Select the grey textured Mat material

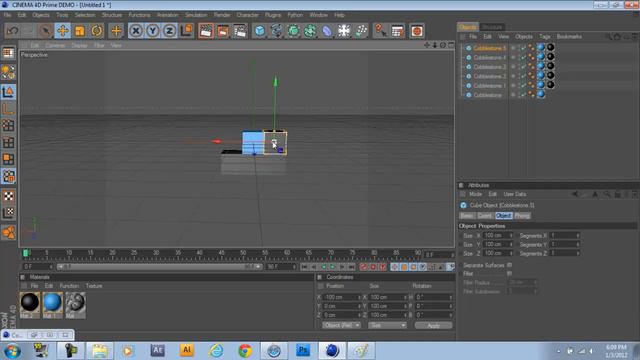pyautogui.click(x=76, y=305)
